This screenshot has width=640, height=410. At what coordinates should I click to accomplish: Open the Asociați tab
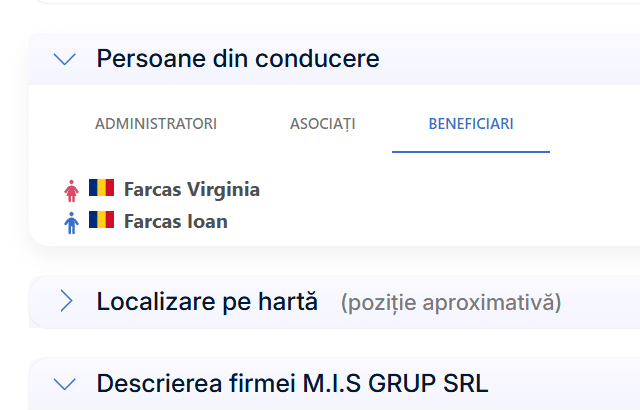322,124
